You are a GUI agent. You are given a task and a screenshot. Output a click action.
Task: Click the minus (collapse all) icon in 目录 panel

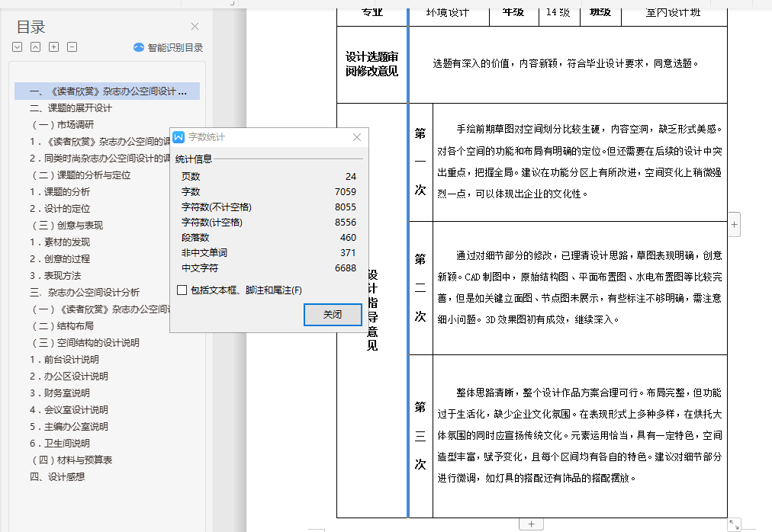click(x=72, y=47)
